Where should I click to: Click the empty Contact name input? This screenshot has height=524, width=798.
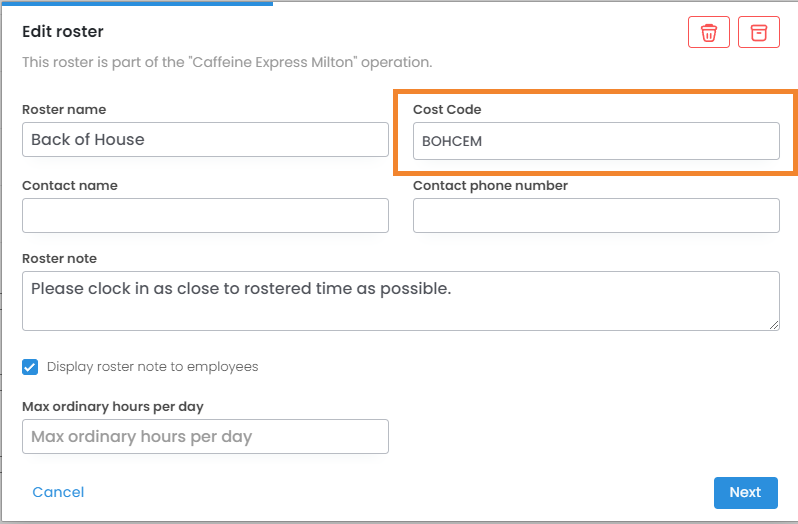[x=205, y=215]
